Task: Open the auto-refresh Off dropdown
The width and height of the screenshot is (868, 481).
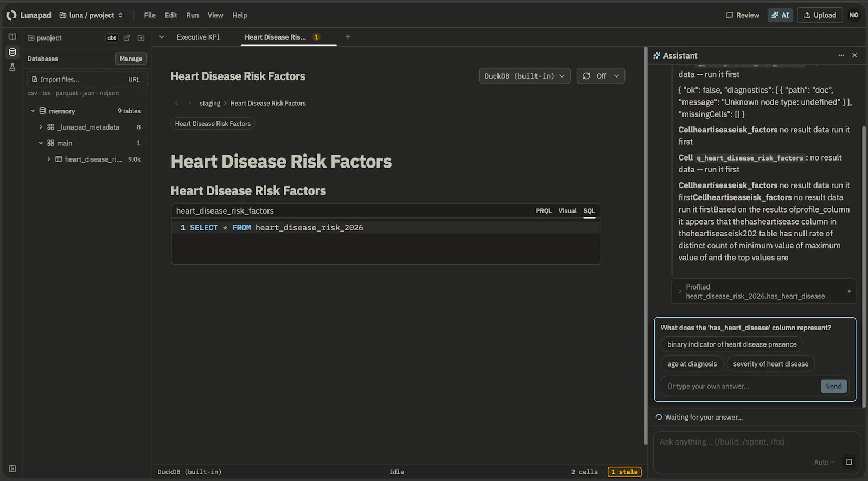Action: (x=601, y=76)
